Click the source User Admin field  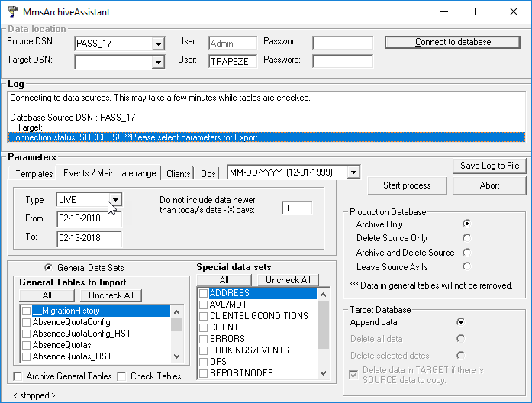click(x=233, y=43)
